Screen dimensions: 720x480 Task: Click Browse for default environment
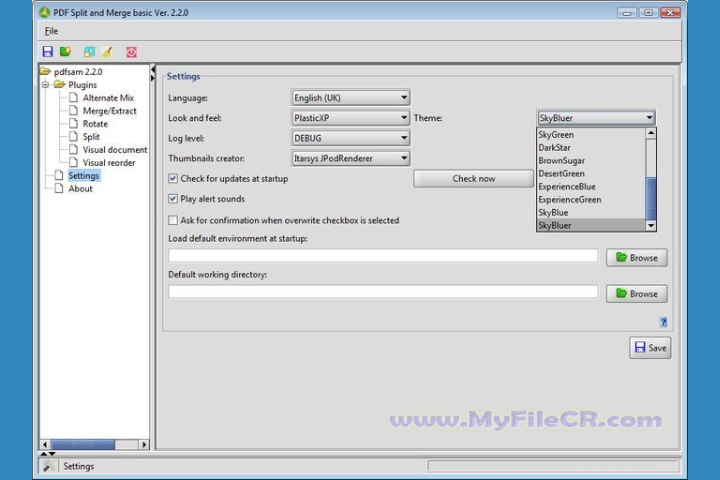pos(636,258)
